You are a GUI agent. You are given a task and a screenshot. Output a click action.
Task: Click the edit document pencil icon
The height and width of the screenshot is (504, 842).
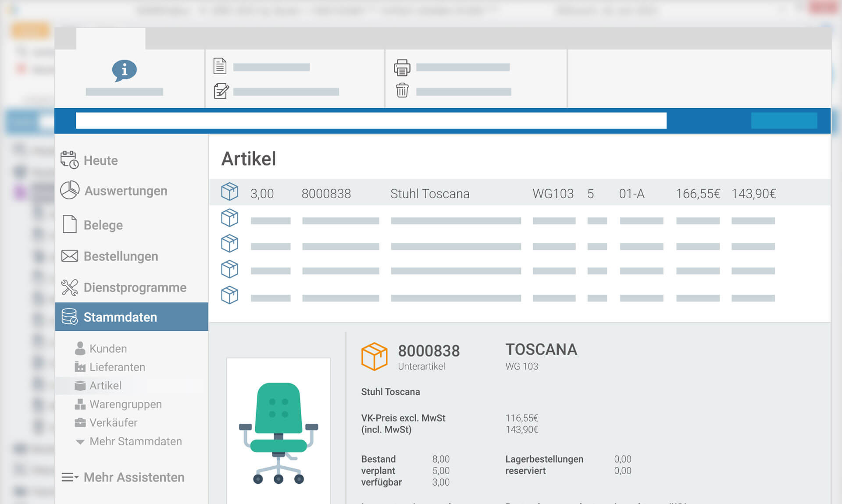pyautogui.click(x=221, y=91)
